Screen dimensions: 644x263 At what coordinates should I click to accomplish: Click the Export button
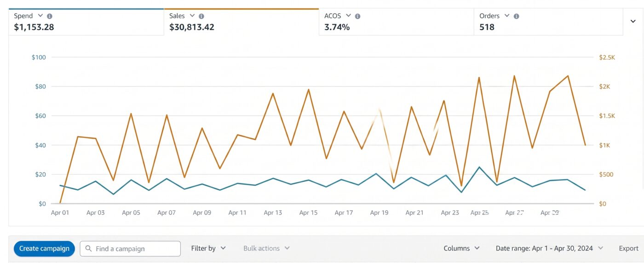(x=628, y=248)
